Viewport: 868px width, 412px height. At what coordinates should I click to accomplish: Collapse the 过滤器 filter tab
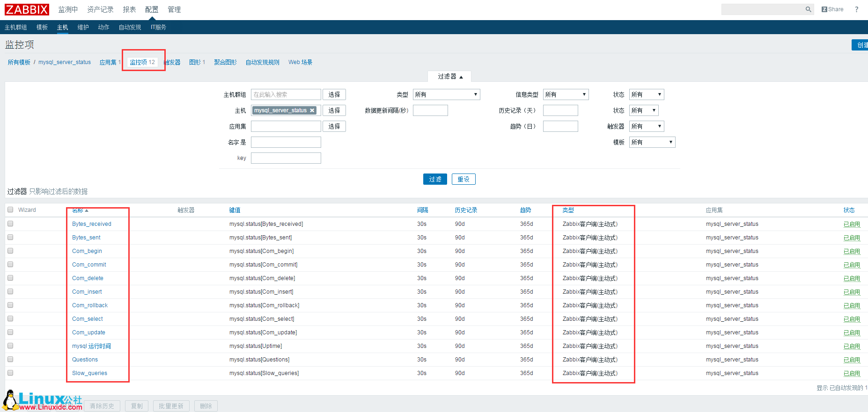click(450, 76)
